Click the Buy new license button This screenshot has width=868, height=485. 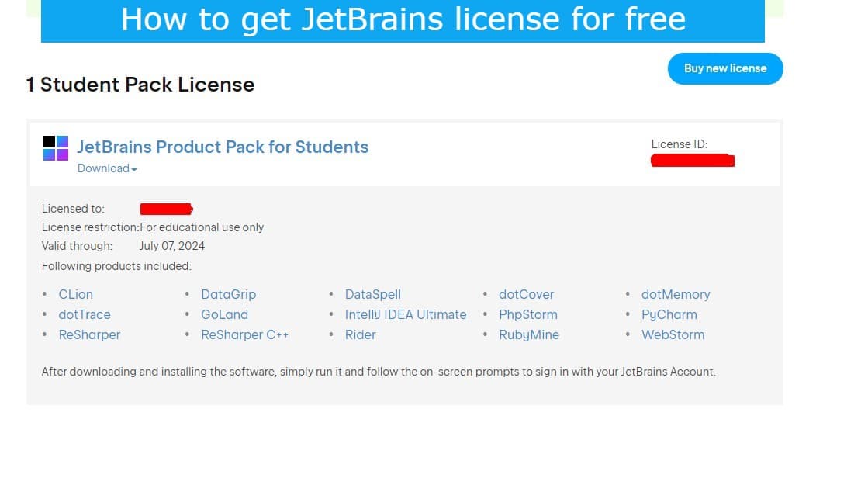[724, 68]
